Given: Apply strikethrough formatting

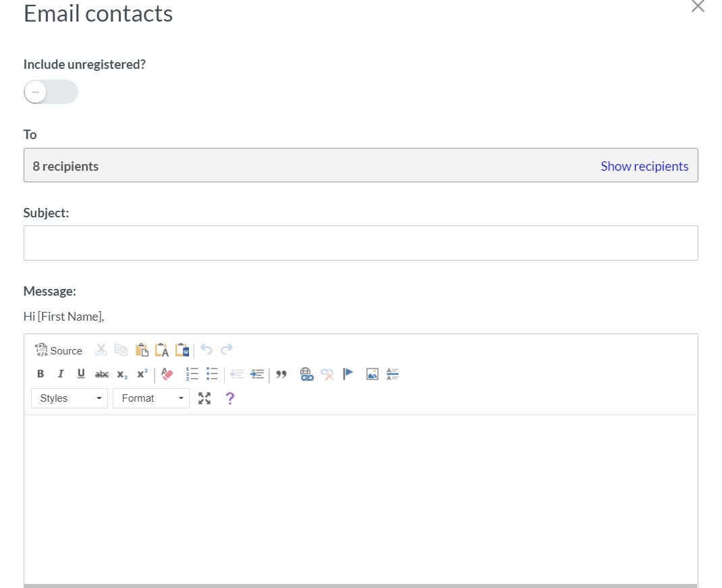Looking at the screenshot, I should (102, 374).
